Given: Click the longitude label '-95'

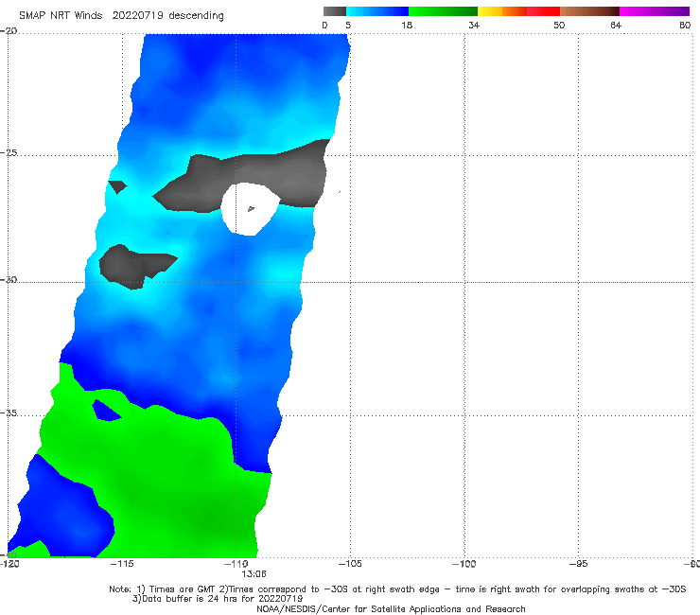Looking at the screenshot, I should point(579,564).
